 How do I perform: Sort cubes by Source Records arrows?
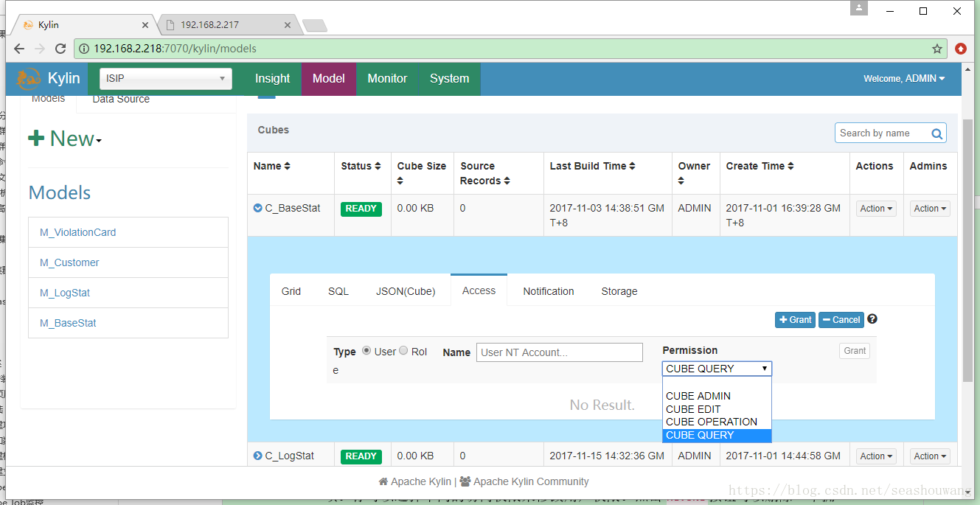click(507, 181)
